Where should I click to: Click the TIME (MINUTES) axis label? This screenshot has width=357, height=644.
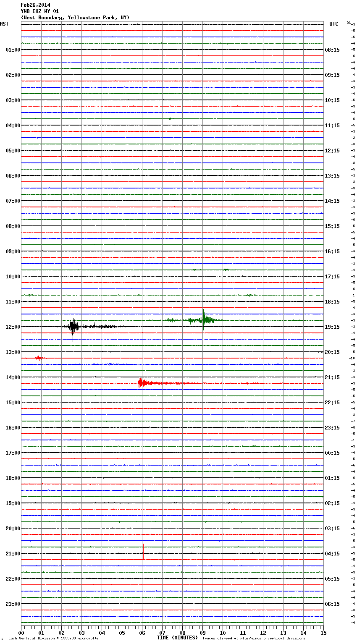click(x=177, y=638)
